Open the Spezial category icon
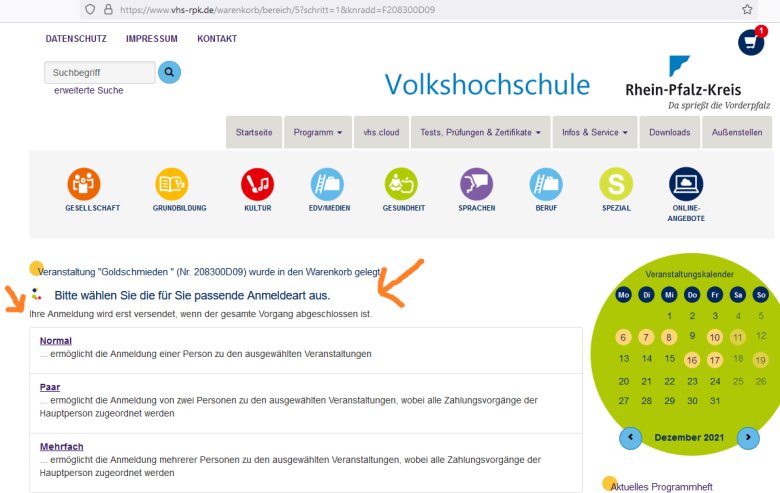The width and height of the screenshot is (780, 493). pyautogui.click(x=616, y=184)
